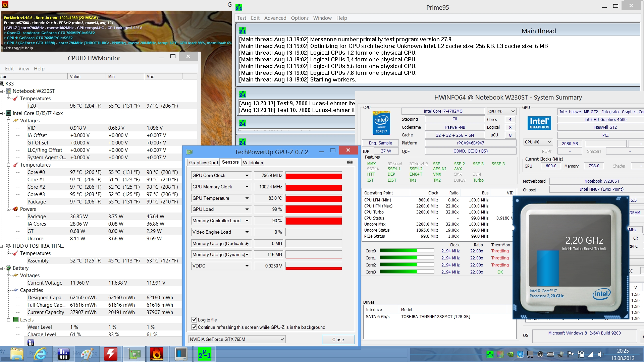
Task: Collapse the Powers node in HWMonitor
Action: (9, 209)
